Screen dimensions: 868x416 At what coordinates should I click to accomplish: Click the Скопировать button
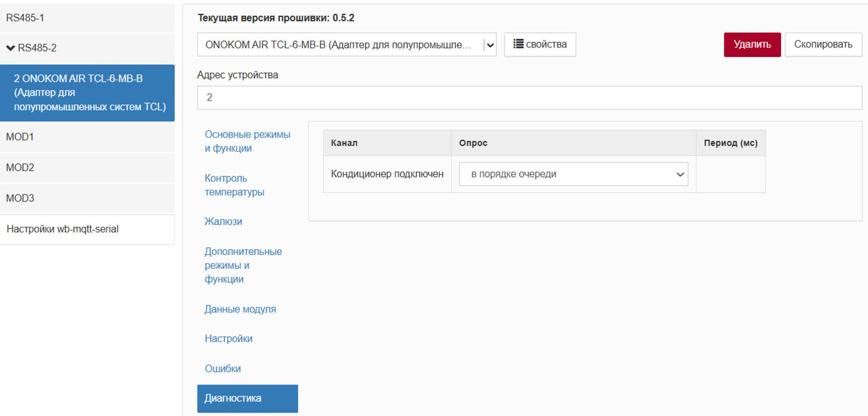coord(823,45)
